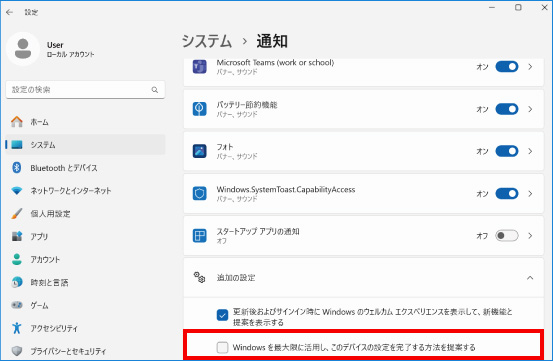Click the back arrow in title bar
The width and height of the screenshot is (553, 361).
pyautogui.click(x=10, y=12)
